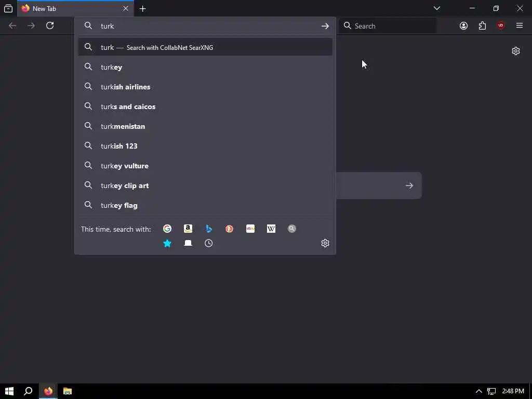Viewport: 532px width, 399px height.
Task: Open search settings gear in the dropdown
Action: [x=325, y=243]
